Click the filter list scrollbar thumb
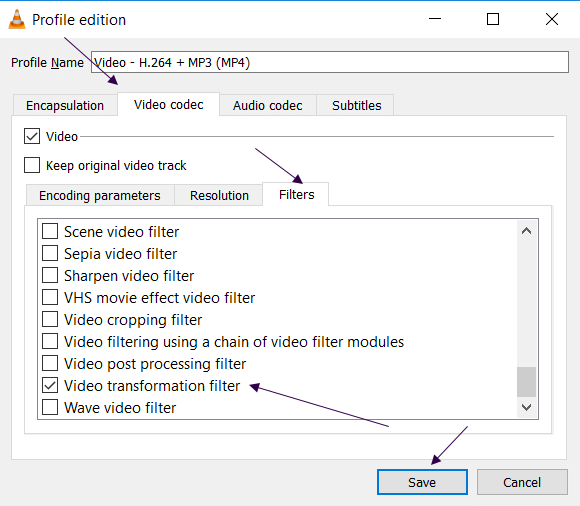This screenshot has height=506, width=580. (x=526, y=382)
